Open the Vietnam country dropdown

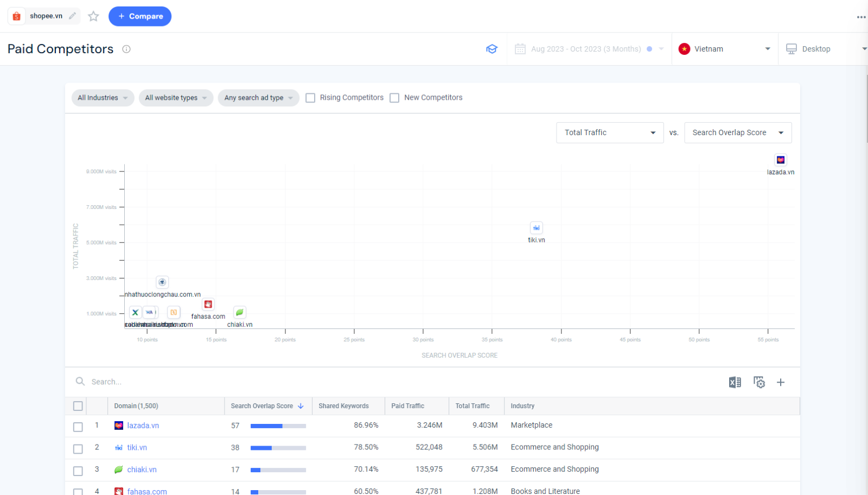[725, 49]
